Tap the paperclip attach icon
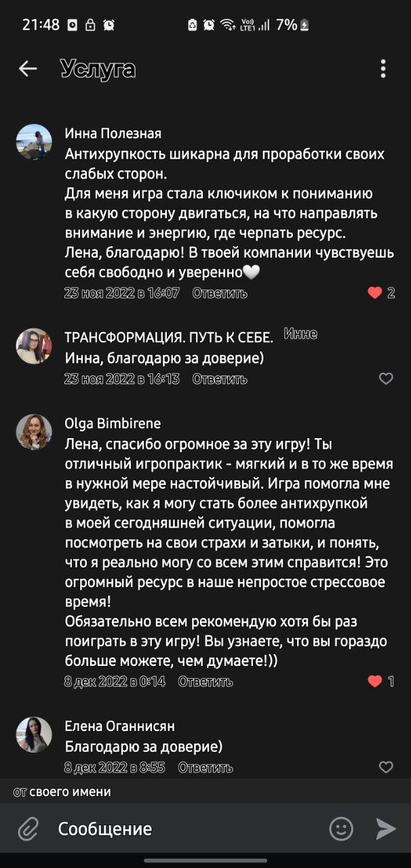The width and height of the screenshot is (411, 868). 28,829
